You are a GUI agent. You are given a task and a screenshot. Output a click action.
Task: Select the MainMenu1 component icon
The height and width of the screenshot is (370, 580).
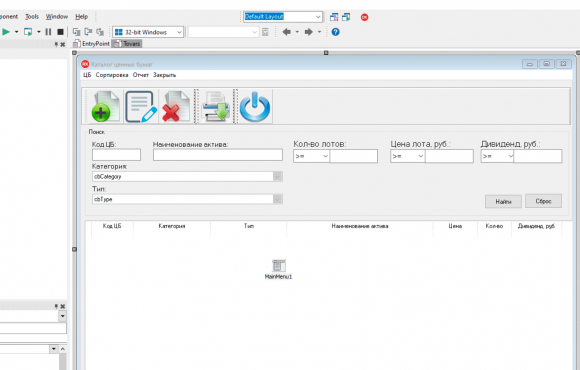[x=279, y=265]
